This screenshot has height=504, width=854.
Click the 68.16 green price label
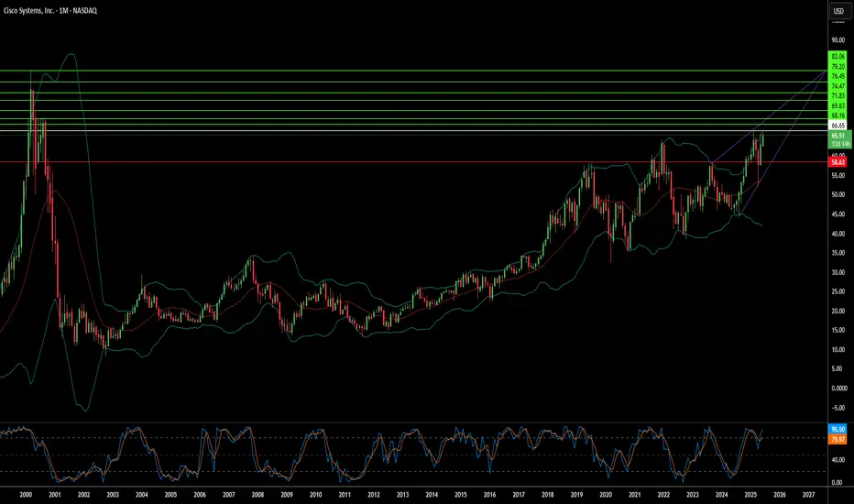click(x=838, y=115)
